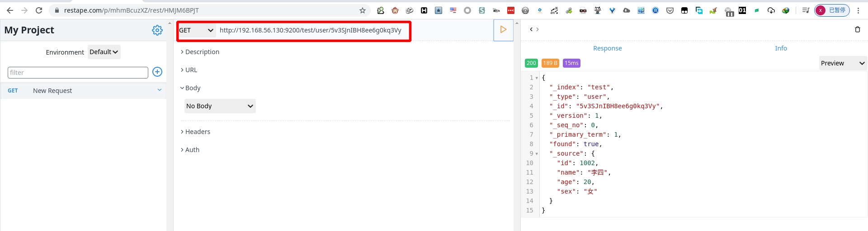Go back with the browser back arrow
Viewport: 868px width, 231px height.
click(x=10, y=10)
